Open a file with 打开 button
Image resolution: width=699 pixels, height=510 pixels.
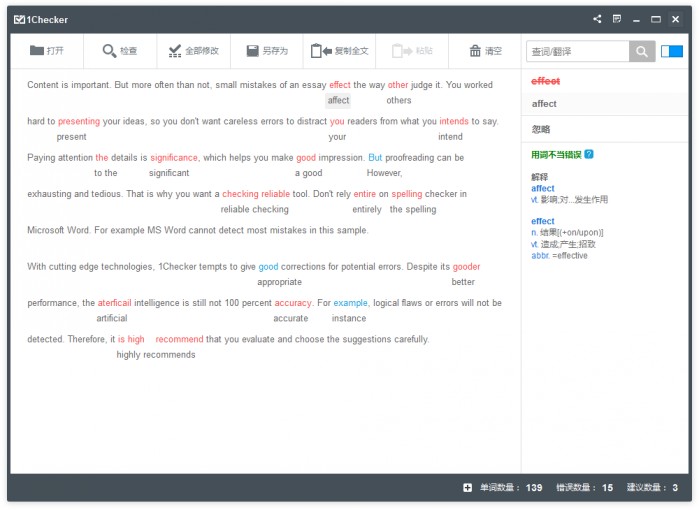pos(47,51)
